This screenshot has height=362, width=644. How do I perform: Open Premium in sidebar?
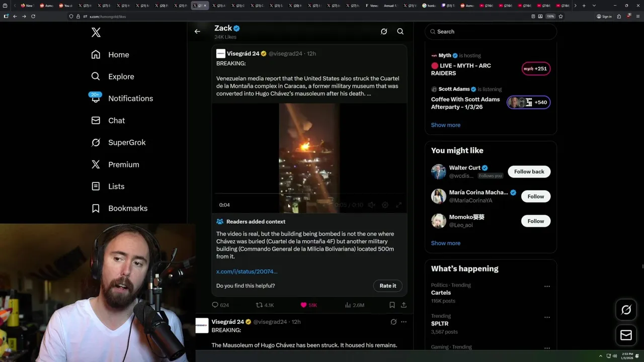[115, 164]
